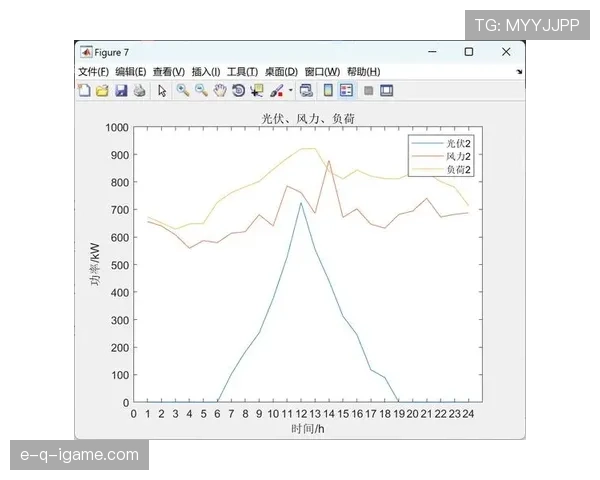Image resolution: width=600 pixels, height=480 pixels.
Task: Click the plot title 光伏、风力、负荷
Action: pos(307,118)
